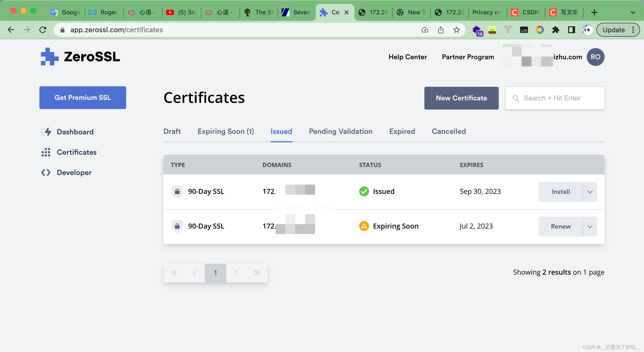The width and height of the screenshot is (644, 352).
Task: Click the ZeroSSL logo
Action: point(80,57)
